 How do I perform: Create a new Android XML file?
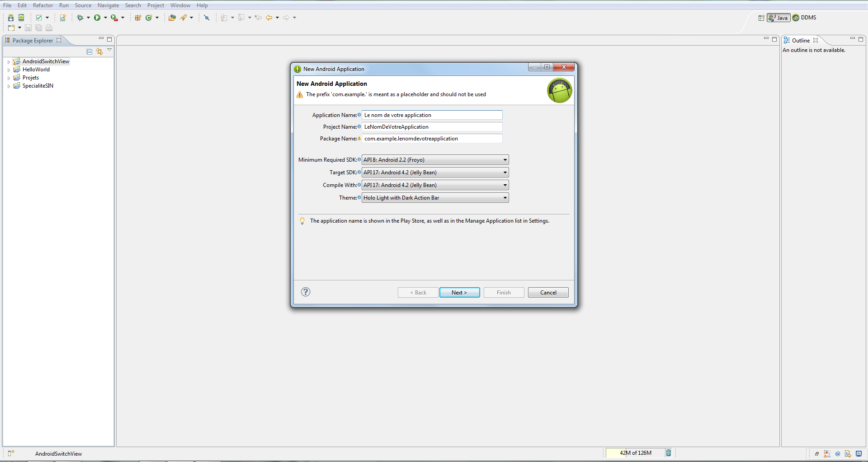[x=63, y=18]
